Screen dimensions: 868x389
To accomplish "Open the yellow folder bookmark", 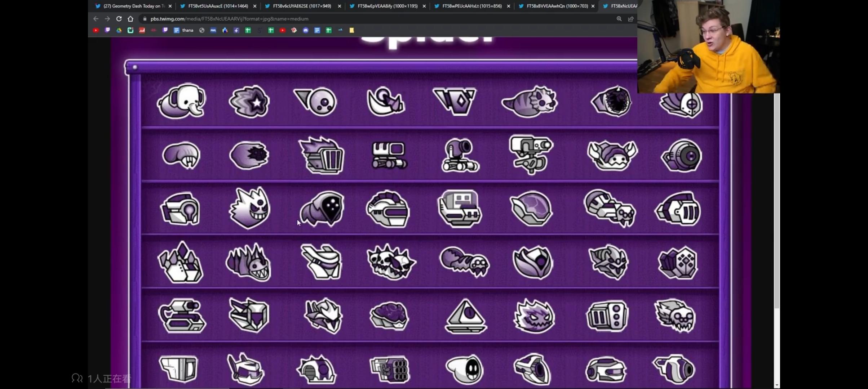I will coord(352,30).
